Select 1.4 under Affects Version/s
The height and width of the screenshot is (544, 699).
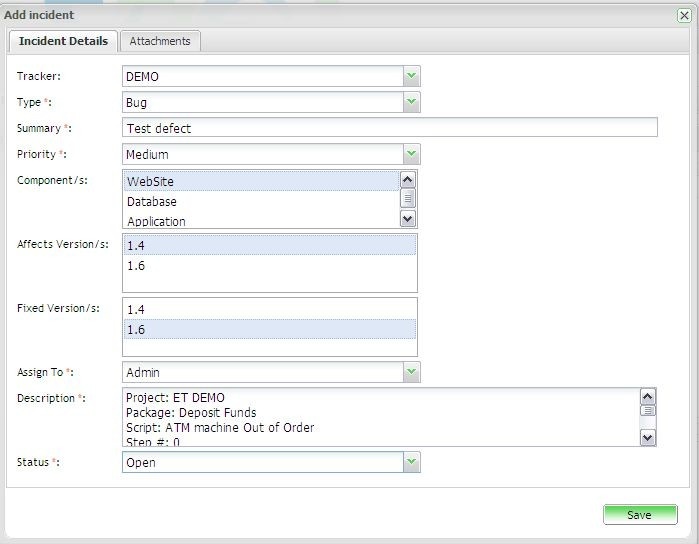pos(269,246)
